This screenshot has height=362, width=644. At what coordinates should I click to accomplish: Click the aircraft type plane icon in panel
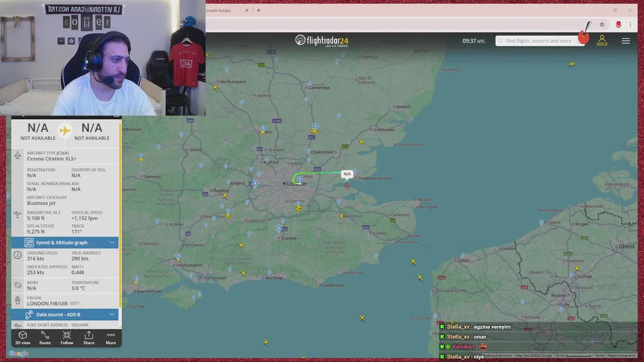[x=18, y=156]
